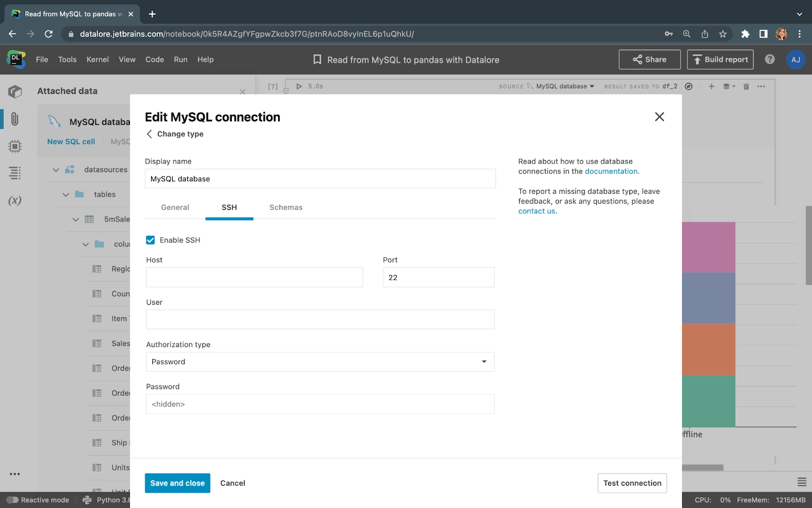Viewport: 812px width, 508px height.
Task: Open the AJ user avatar
Action: tap(796, 59)
